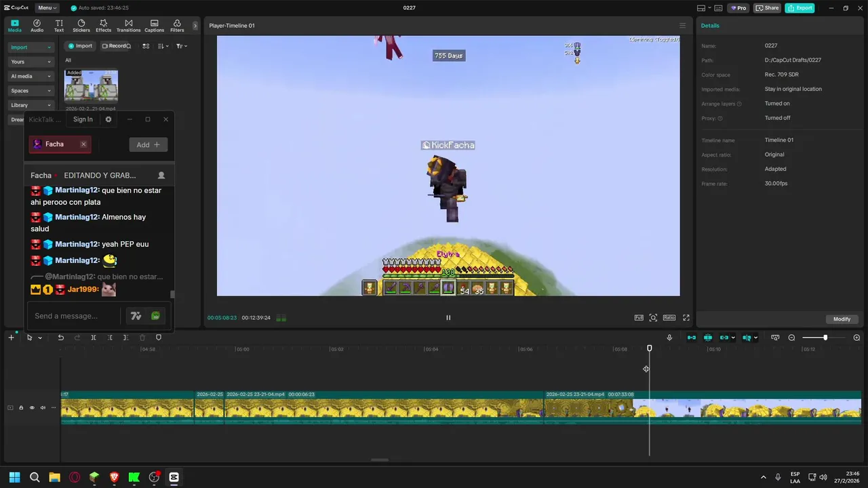Expand the AI media section
Screen dimensions: 868x488
[31, 76]
